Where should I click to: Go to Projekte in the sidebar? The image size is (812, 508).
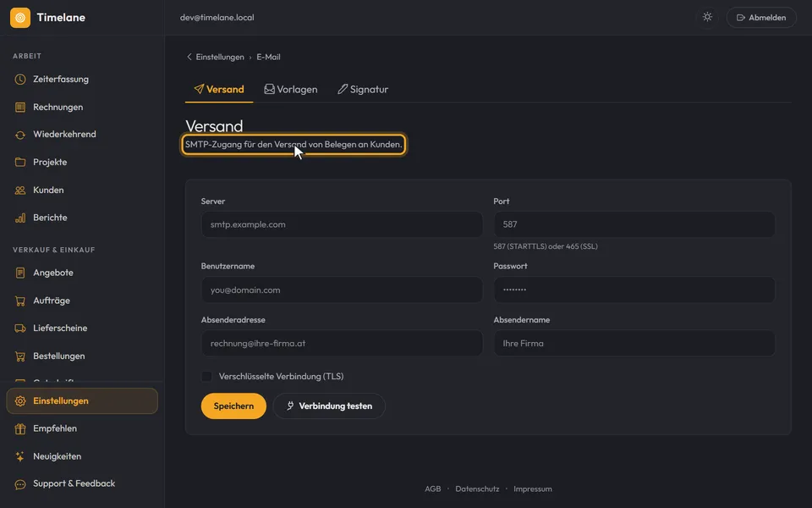[82, 163]
